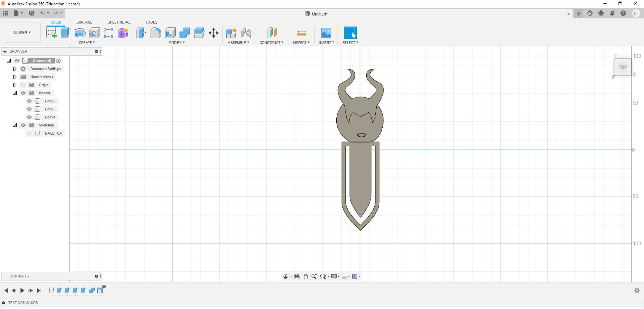Play the timeline history
Screen dimensions: 644x309
click(x=22, y=291)
